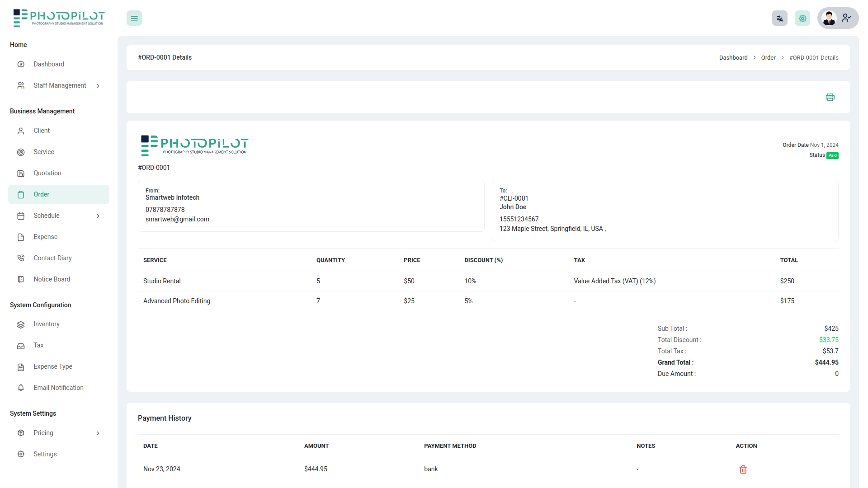Viewport: 868px width, 488px height.
Task: Click the green Paid status badge
Action: click(832, 155)
